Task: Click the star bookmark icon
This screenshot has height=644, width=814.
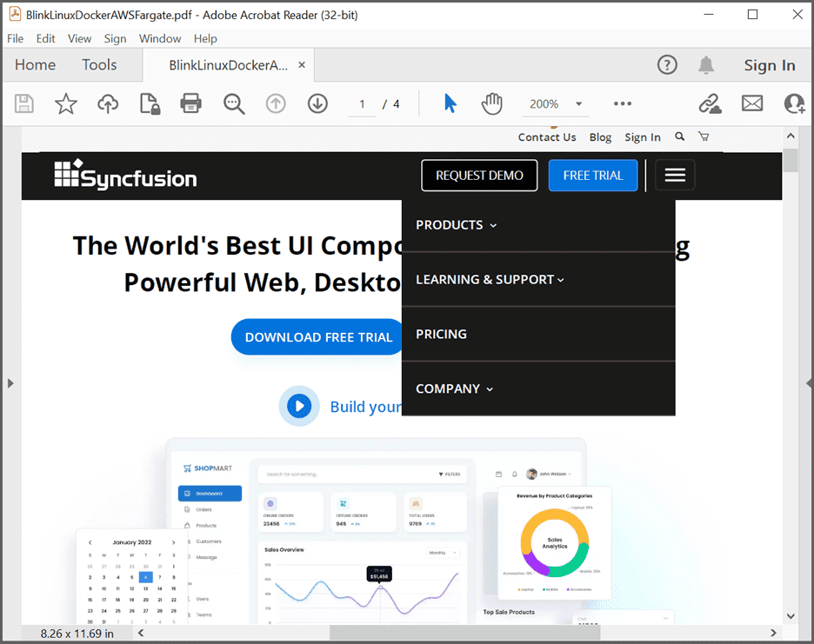Action: pos(66,104)
